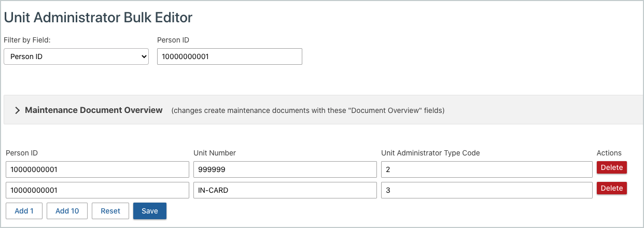Click the Reset button
The height and width of the screenshot is (228, 644).
(x=110, y=211)
